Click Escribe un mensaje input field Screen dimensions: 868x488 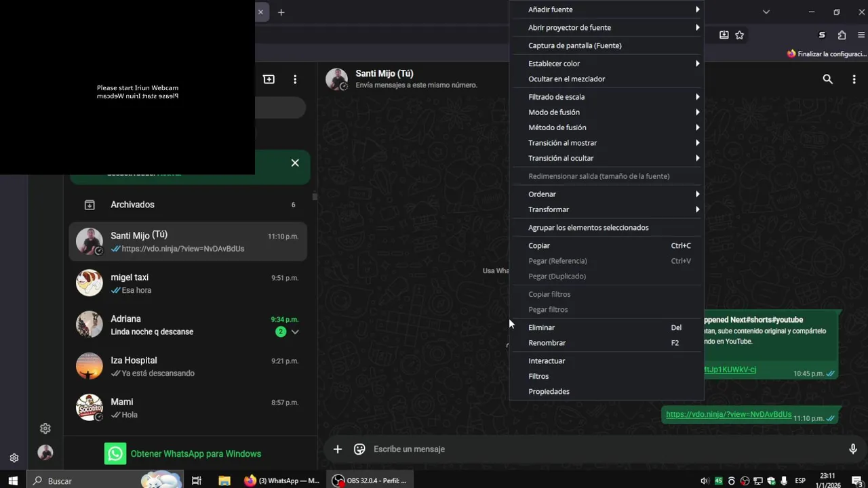(604, 449)
